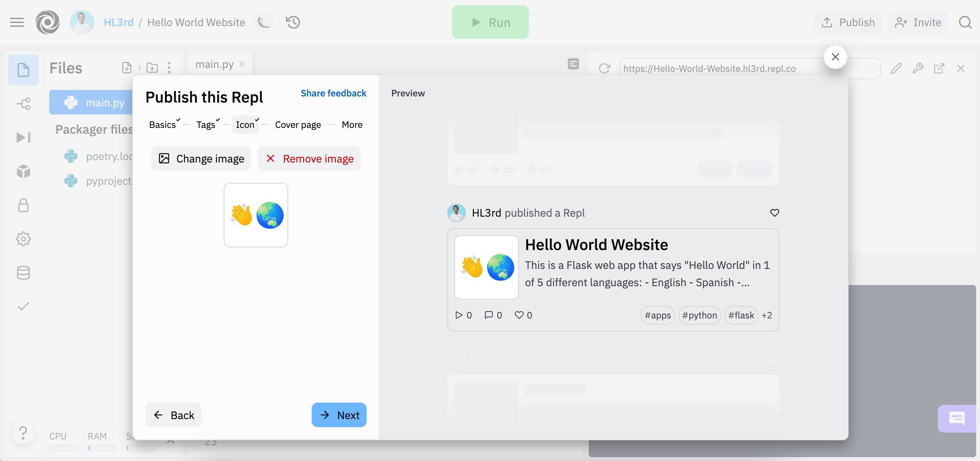This screenshot has height=461, width=980.
Task: Click the Next button
Action: coord(339,415)
